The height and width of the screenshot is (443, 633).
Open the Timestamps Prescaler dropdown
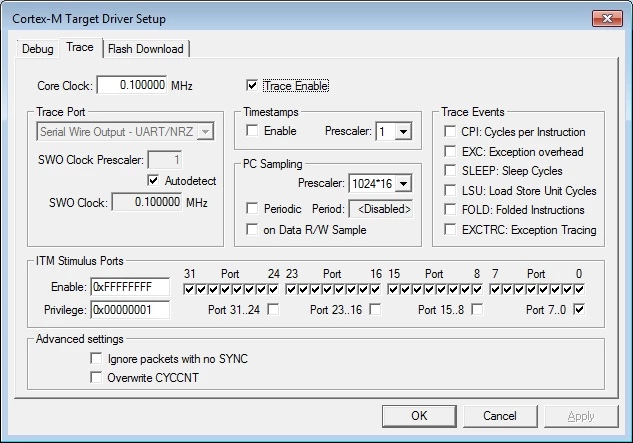[403, 131]
